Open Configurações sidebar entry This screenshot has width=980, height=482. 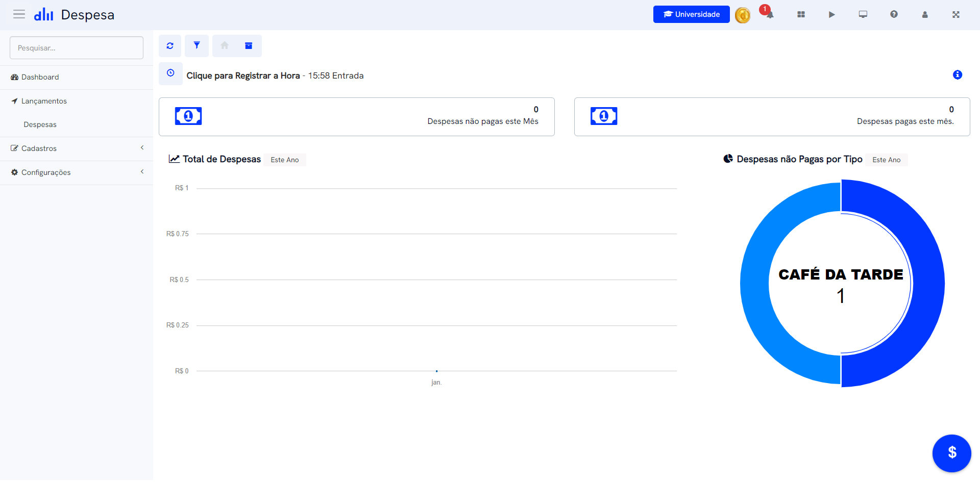click(77, 172)
